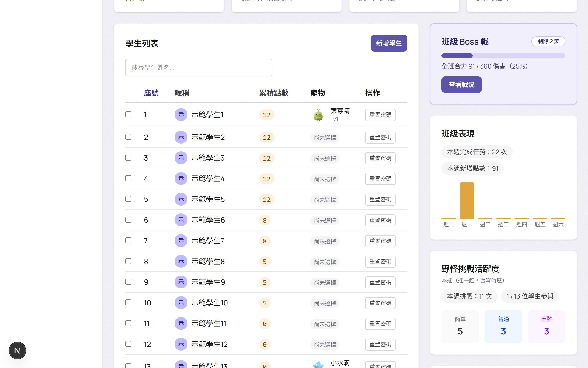Screen dimensions: 588x368
Task: Click 尚未選擇 pet tag for 示範學生12
Action: (325, 344)
